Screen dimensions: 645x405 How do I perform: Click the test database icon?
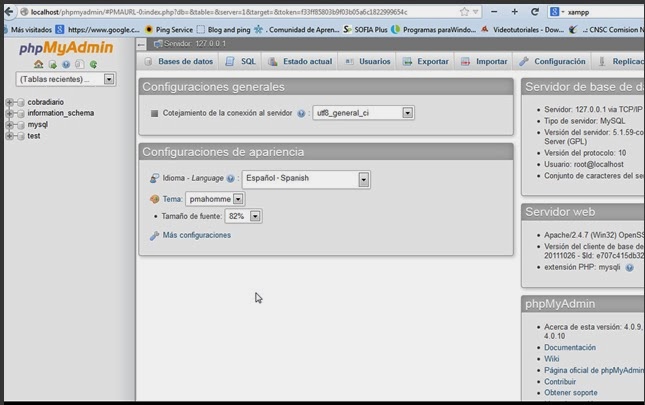point(21,136)
